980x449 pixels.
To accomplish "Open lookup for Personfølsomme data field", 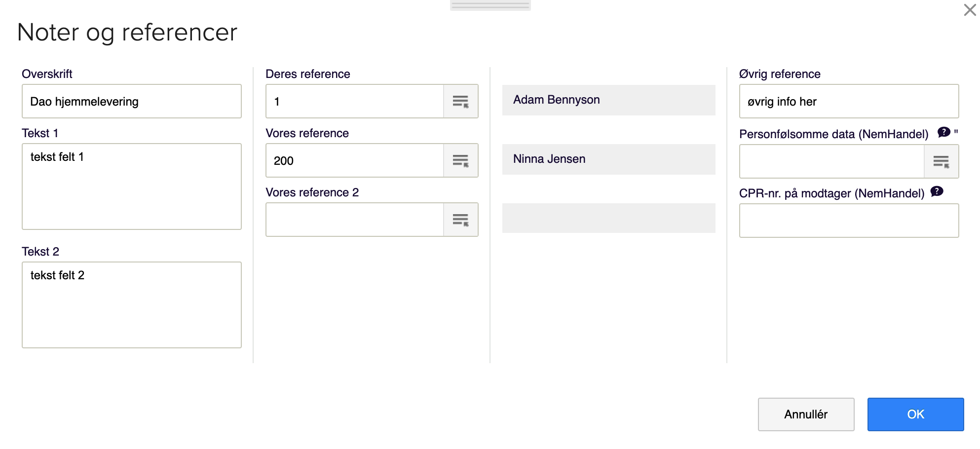I will click(941, 161).
